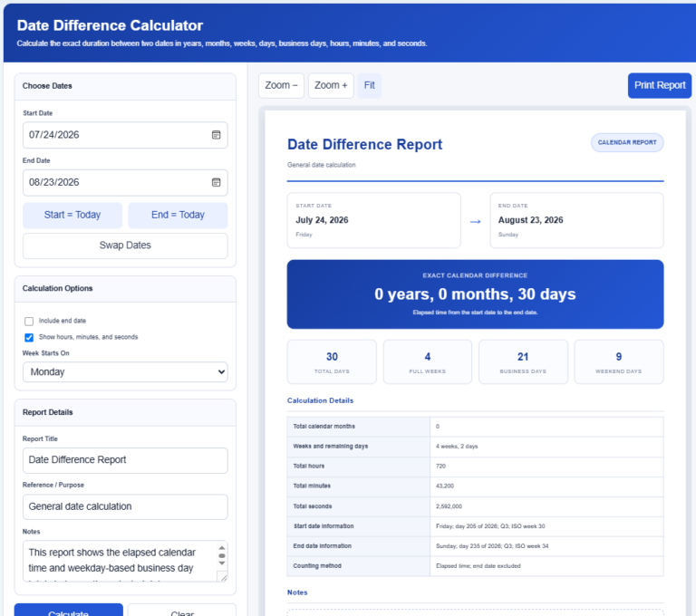Click the 'Date Difference Report' heading
696x616 pixels.
point(365,145)
